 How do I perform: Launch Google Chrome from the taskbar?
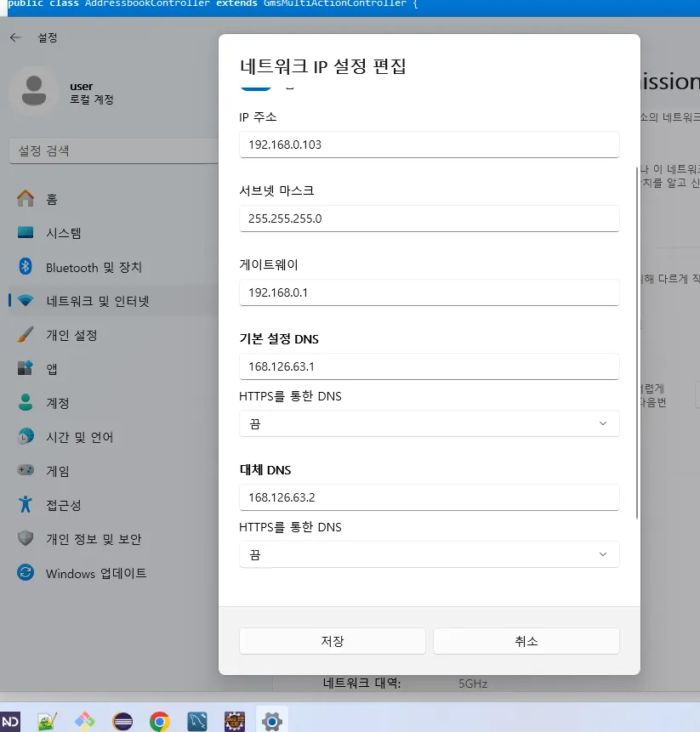(x=160, y=721)
